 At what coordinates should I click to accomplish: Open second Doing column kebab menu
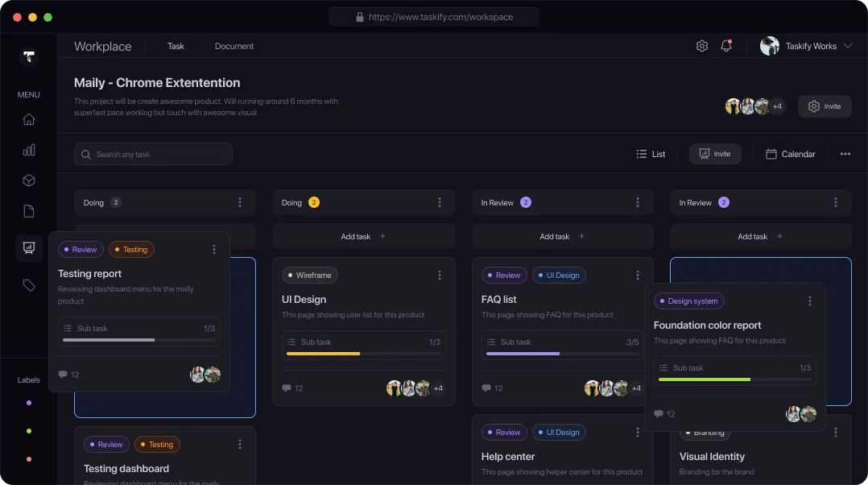pyautogui.click(x=440, y=202)
